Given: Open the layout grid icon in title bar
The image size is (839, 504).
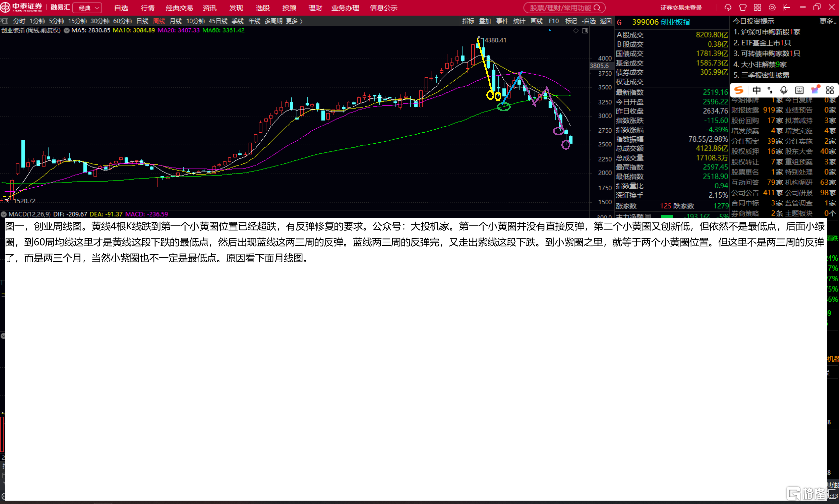Looking at the screenshot, I should tap(757, 8).
